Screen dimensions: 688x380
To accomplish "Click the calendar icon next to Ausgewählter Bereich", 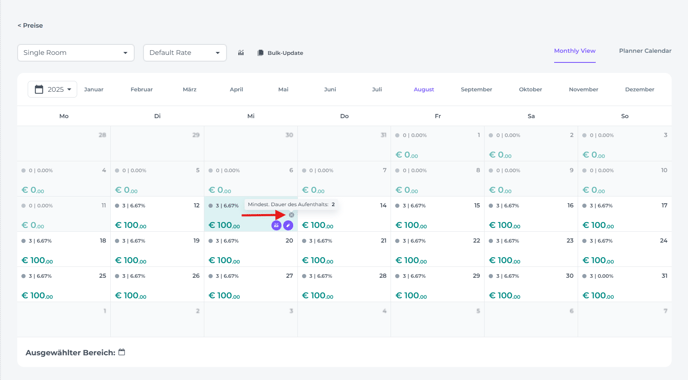I will (122, 352).
